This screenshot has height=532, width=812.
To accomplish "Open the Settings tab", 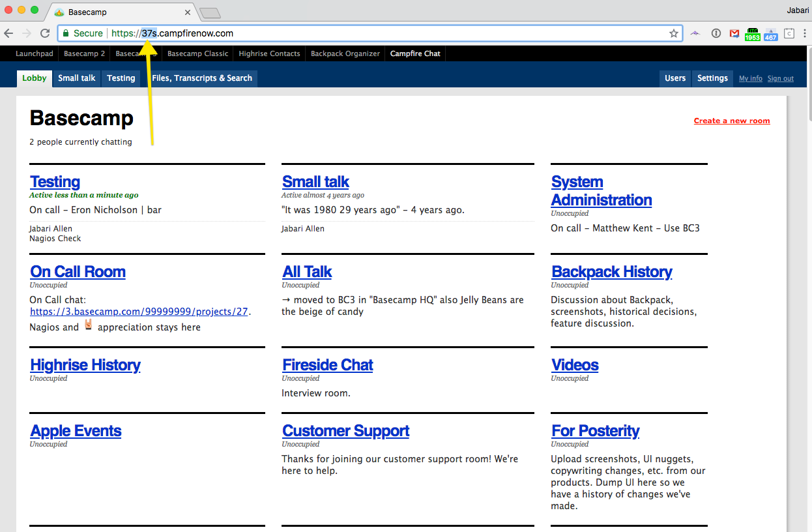I will 712,78.
